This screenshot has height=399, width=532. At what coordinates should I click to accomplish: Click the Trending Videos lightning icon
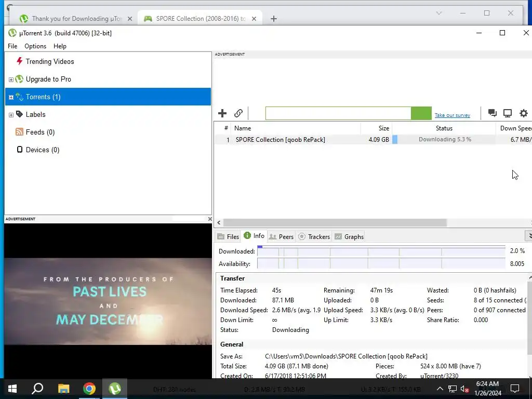tap(19, 61)
